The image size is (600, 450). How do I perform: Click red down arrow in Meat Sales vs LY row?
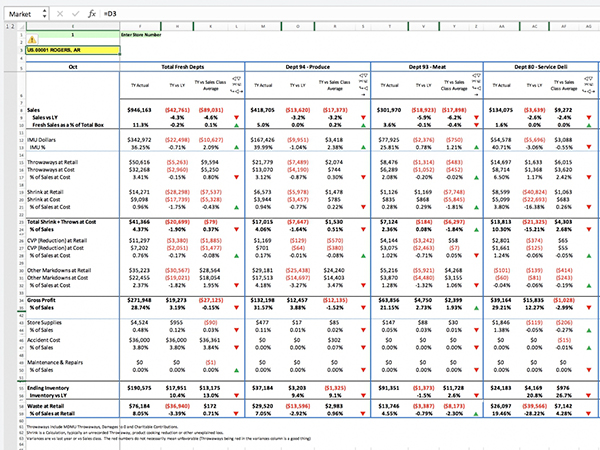click(x=476, y=117)
